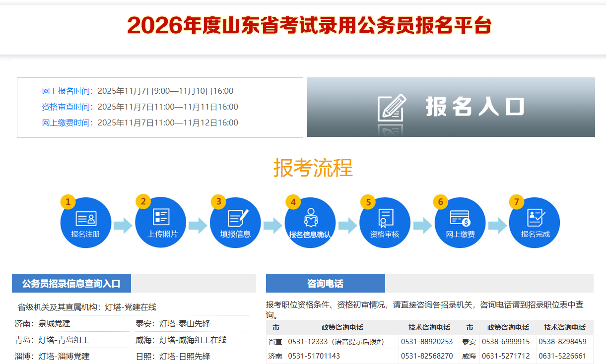Open the 泉城党建 link for 济南
The image size is (606, 364).
click(x=55, y=324)
